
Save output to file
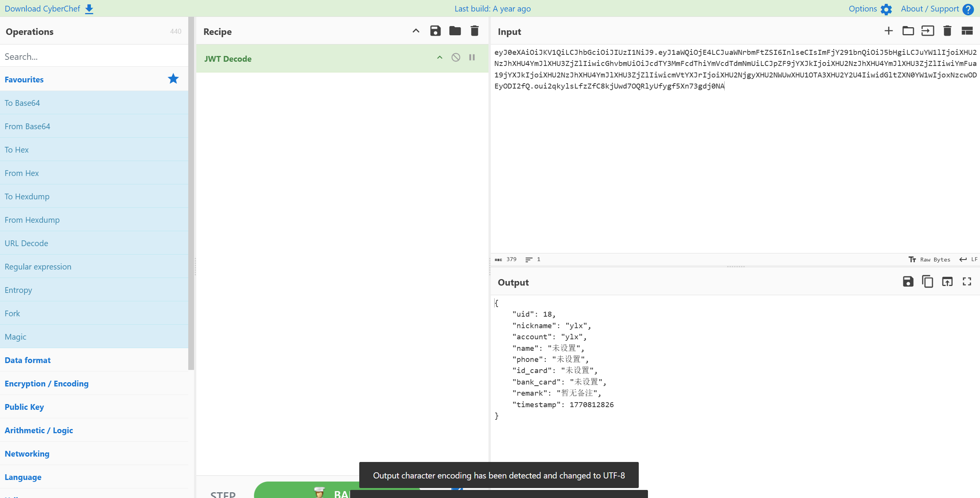[x=908, y=282]
